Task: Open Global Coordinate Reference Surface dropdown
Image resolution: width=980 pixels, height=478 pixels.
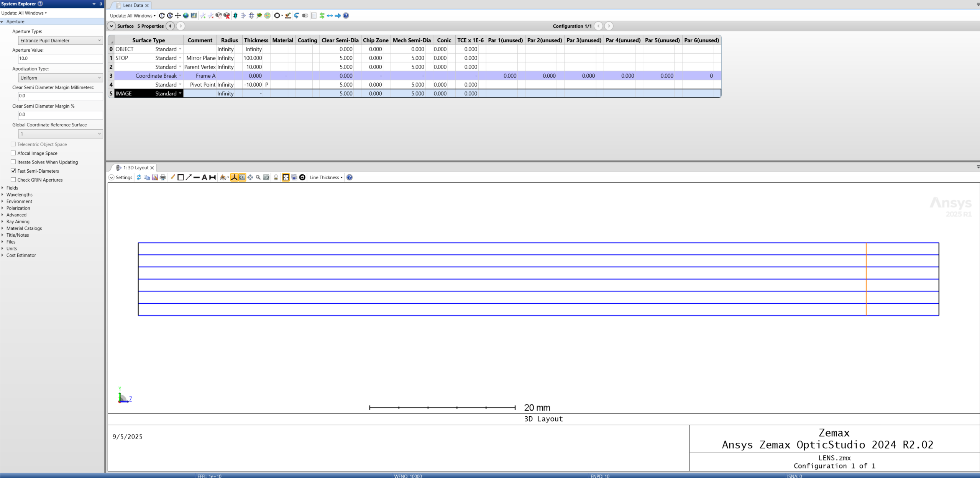Action: click(x=61, y=134)
